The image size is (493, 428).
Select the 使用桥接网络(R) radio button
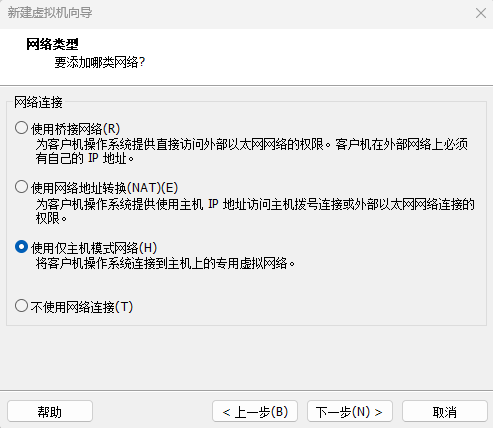[21, 128]
